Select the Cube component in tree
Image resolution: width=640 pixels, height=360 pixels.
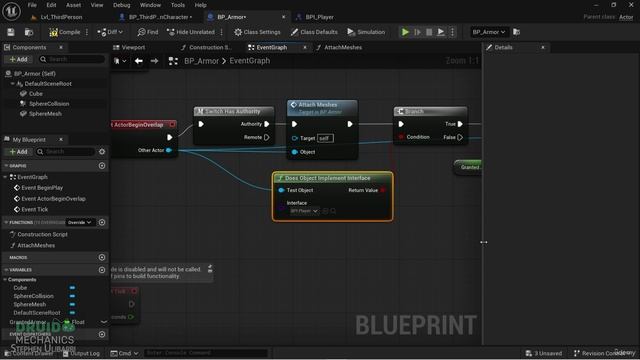pyautogui.click(x=36, y=93)
